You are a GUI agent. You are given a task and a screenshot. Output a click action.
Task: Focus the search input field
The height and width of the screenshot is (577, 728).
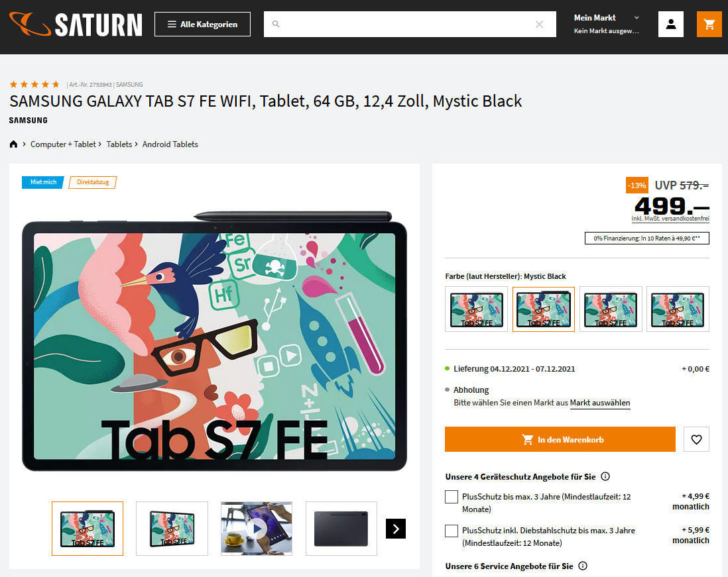[x=410, y=24]
